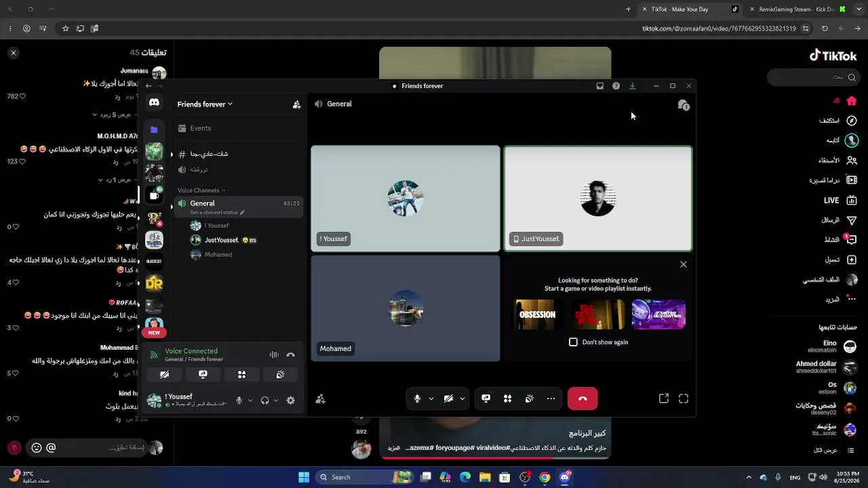The width and height of the screenshot is (868, 488).
Task: Open the BLACKLIST server icon
Action: pyautogui.click(x=154, y=261)
